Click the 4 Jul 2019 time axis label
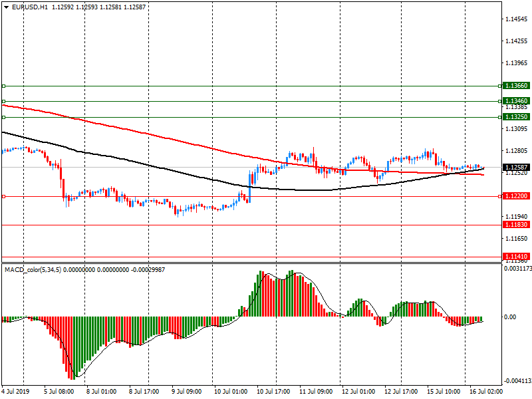Screen dimensions: 532x399 pos(15,391)
